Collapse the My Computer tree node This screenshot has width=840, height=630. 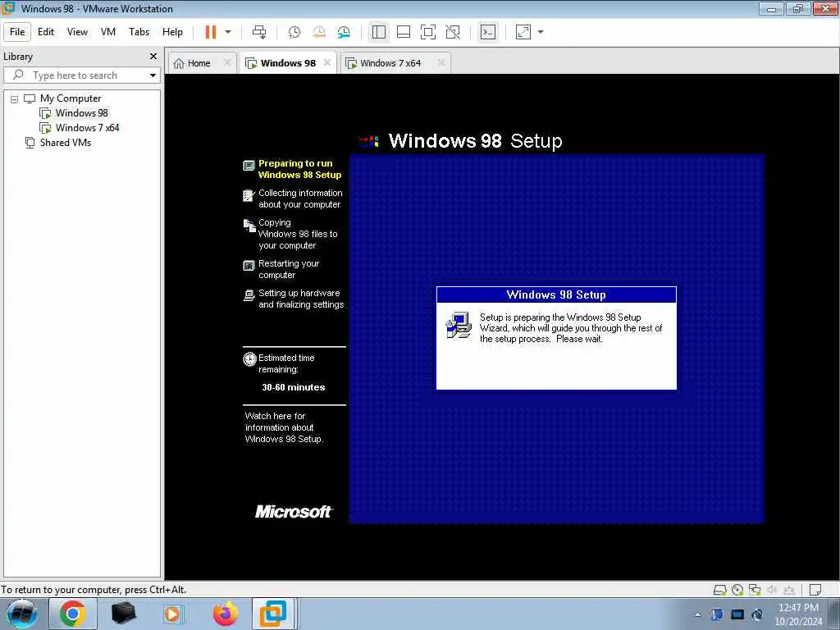(x=15, y=98)
